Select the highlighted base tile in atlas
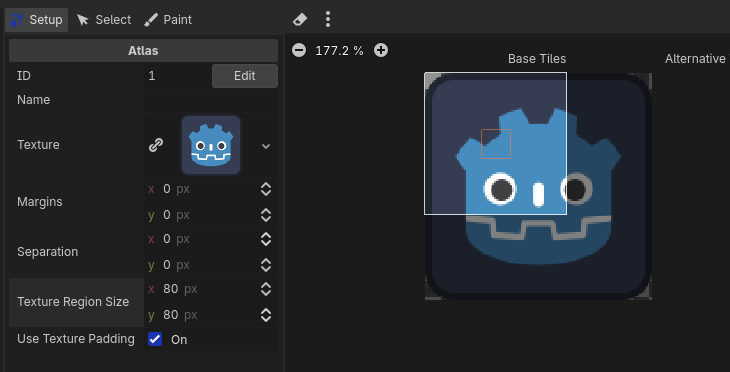The width and height of the screenshot is (730, 372). click(495, 143)
